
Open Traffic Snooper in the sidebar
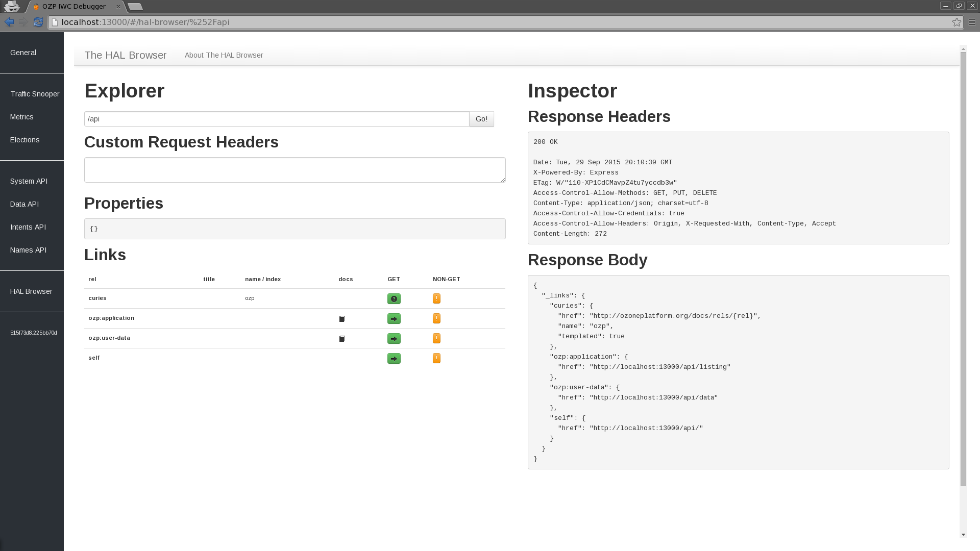point(35,94)
